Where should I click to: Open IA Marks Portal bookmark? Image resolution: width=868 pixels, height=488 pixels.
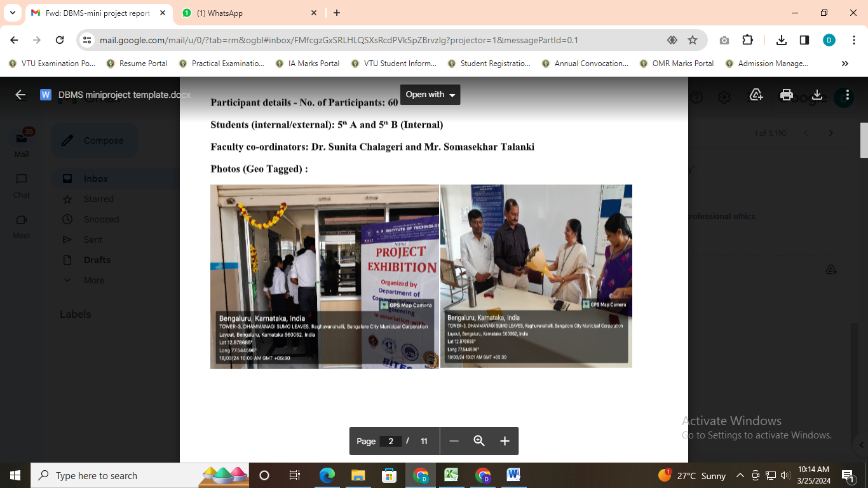308,64
